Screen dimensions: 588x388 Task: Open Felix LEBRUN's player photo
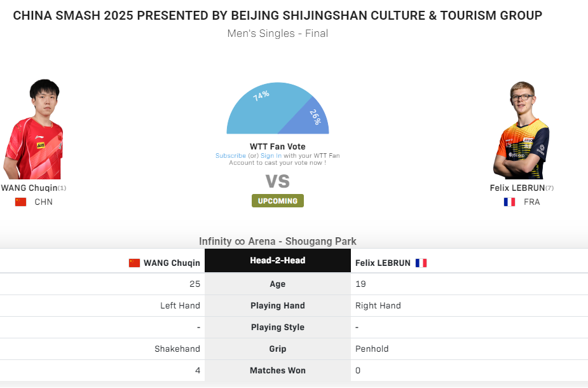pyautogui.click(x=521, y=130)
